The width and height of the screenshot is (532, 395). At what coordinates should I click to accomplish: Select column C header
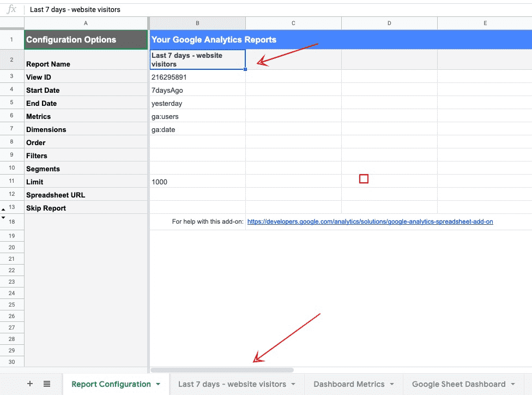coord(293,23)
